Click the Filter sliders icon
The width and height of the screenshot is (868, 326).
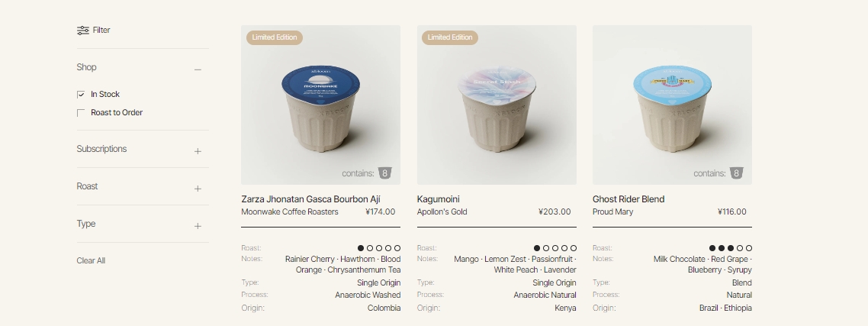click(83, 31)
